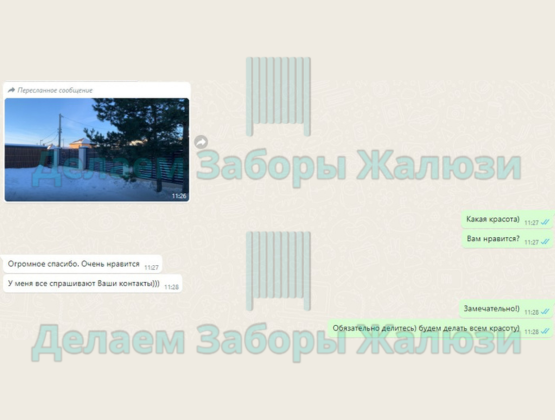The height and width of the screenshot is (420, 555).
Task: Click the 11:28 timestamp of 'У меня все спрашивают' message
Action: pyautogui.click(x=171, y=287)
